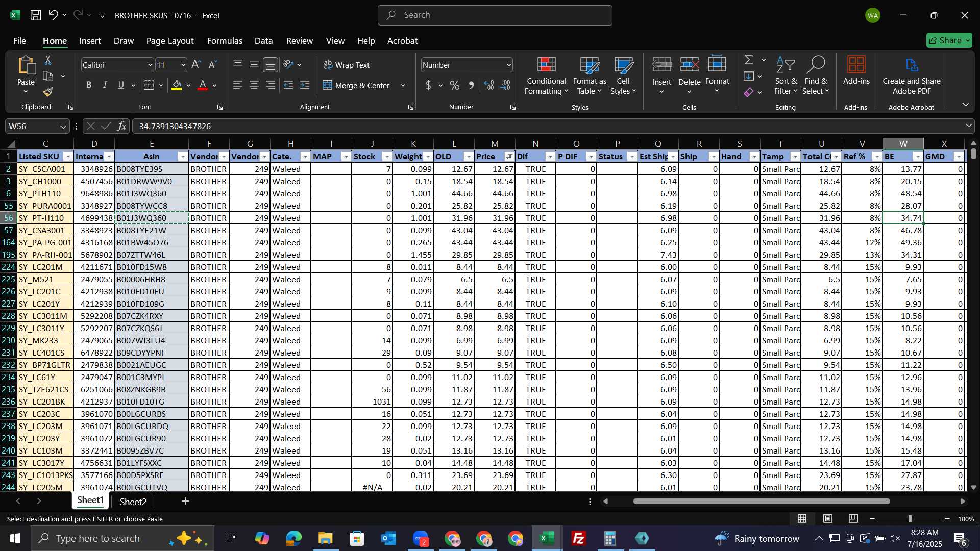Apply Comma Style number format

click(471, 85)
